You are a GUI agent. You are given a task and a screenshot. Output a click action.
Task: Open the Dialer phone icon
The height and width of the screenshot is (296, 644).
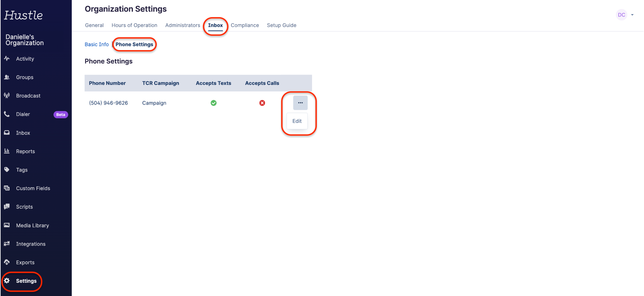pyautogui.click(x=7, y=114)
